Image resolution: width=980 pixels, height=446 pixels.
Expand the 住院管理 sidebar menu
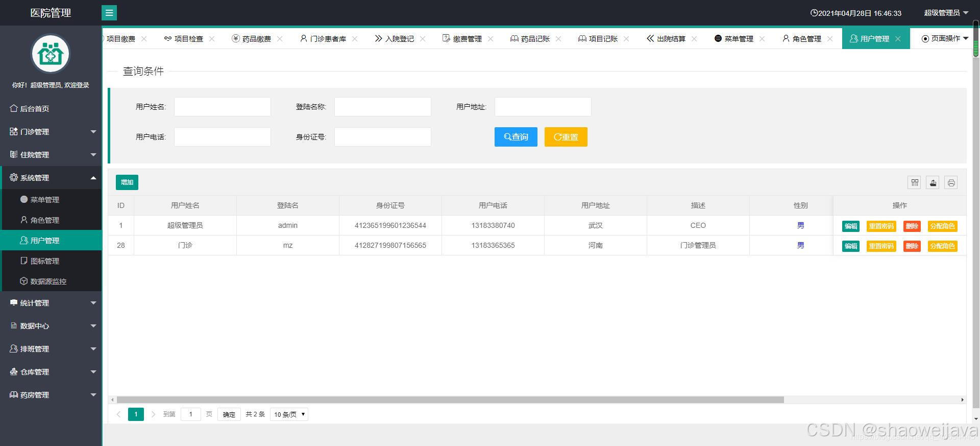[51, 154]
